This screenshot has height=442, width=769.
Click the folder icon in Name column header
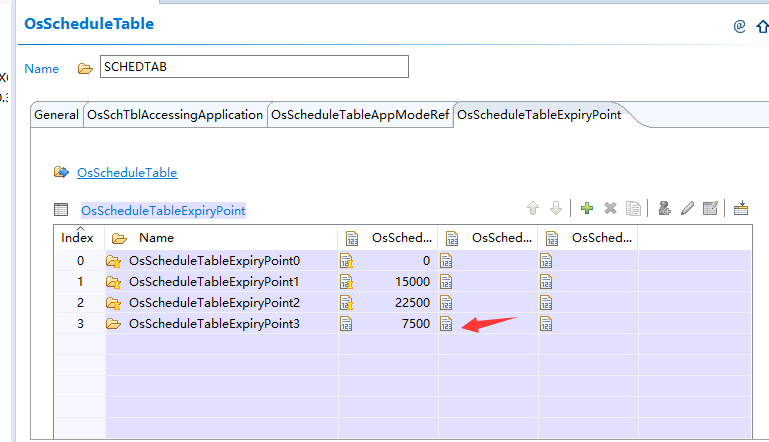click(x=119, y=239)
